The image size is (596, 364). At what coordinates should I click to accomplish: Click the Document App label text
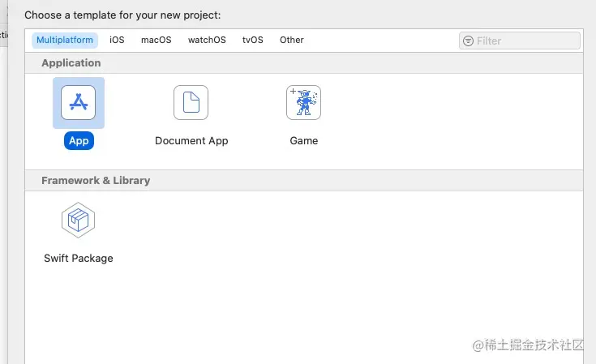tap(191, 140)
